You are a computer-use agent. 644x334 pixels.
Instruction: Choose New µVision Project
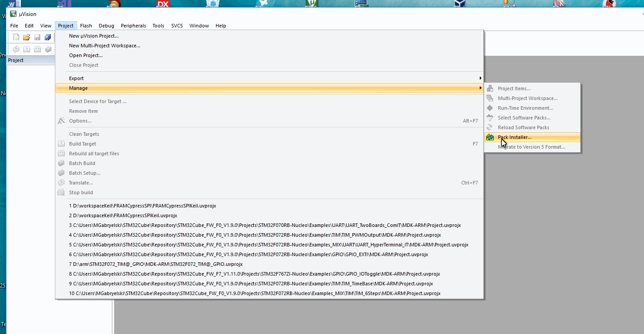[x=269, y=36]
